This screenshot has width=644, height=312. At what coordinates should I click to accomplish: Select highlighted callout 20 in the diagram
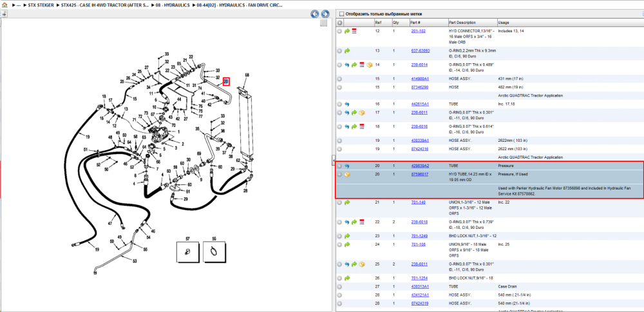226,82
